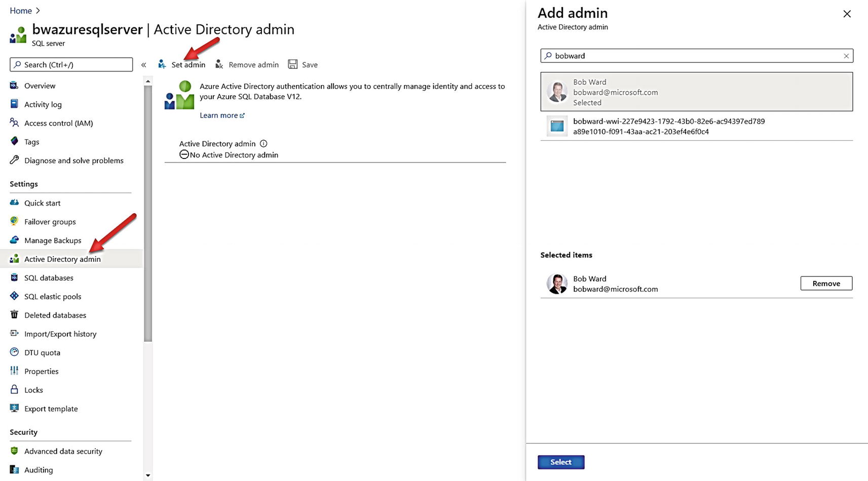Click the Active Directory admin sidebar icon

click(x=14, y=259)
